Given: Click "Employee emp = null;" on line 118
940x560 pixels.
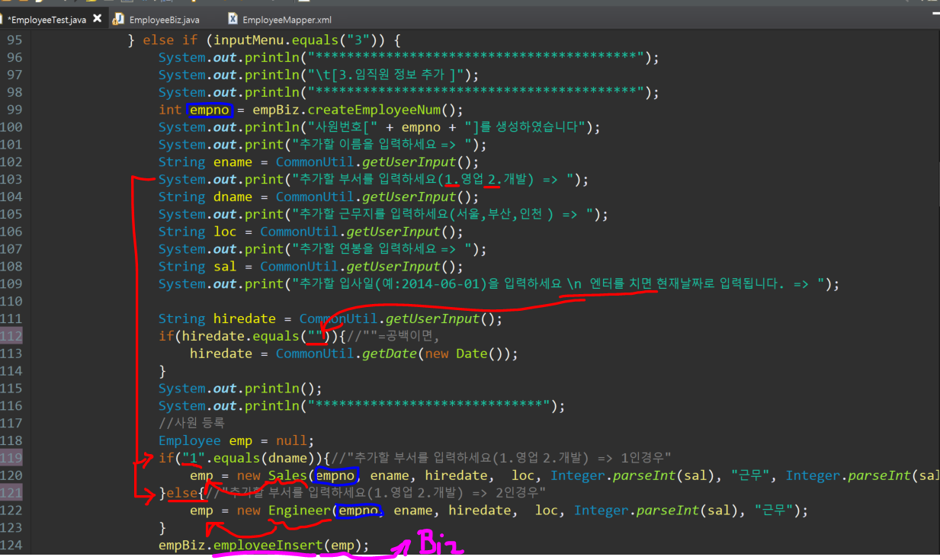Looking at the screenshot, I should click(x=236, y=441).
